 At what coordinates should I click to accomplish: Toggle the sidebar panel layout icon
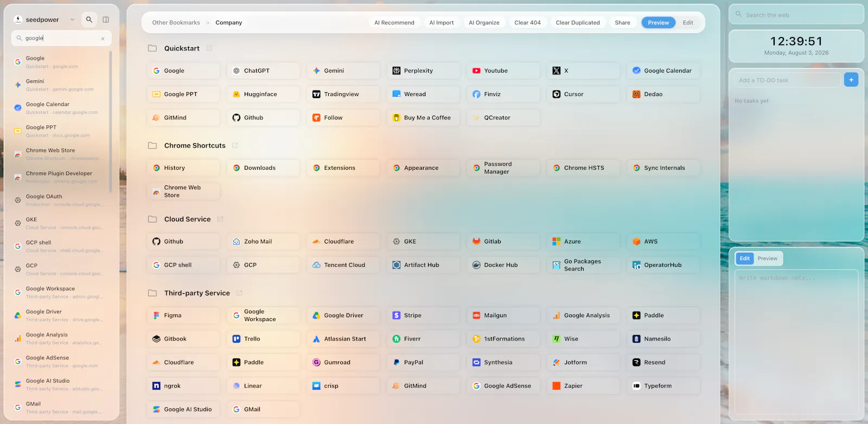click(x=106, y=20)
